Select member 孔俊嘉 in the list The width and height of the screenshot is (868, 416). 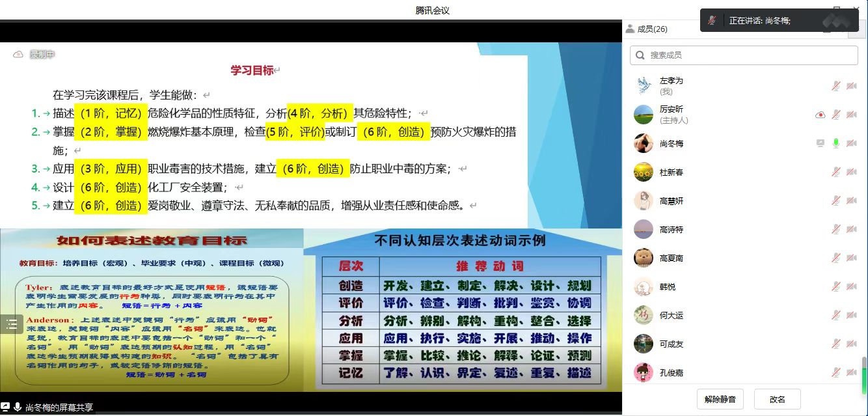671,372
